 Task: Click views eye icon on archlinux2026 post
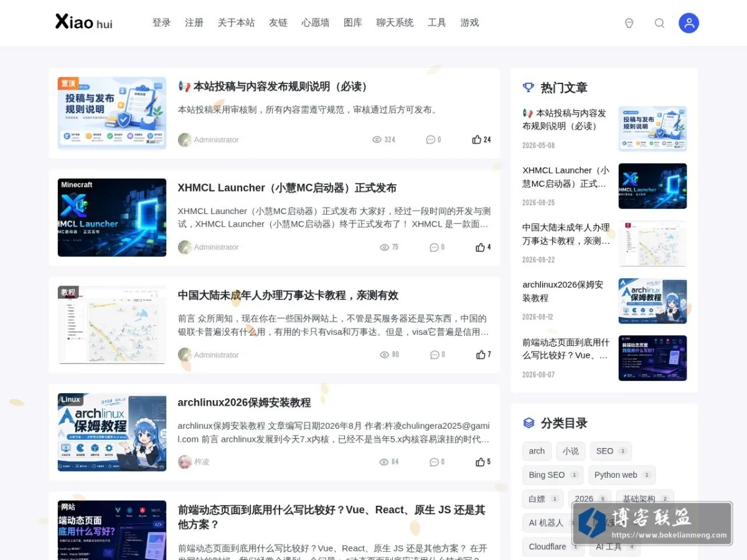[383, 462]
